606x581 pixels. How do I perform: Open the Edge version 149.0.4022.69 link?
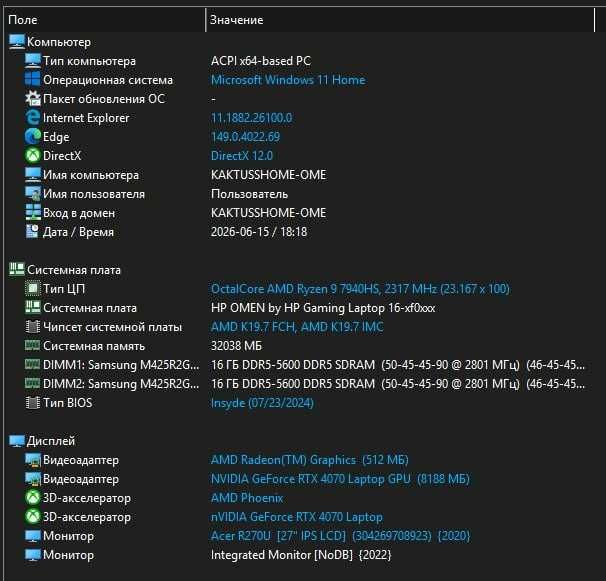(245, 137)
